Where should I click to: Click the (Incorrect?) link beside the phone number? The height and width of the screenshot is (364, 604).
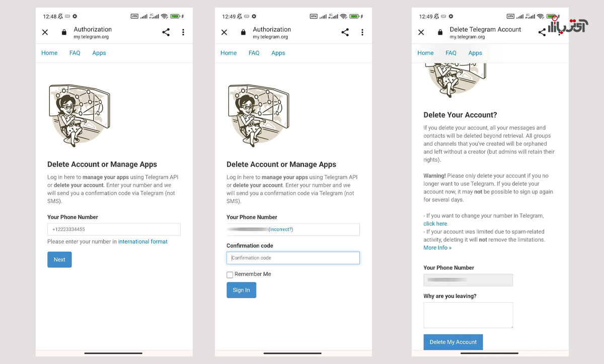pos(281,230)
